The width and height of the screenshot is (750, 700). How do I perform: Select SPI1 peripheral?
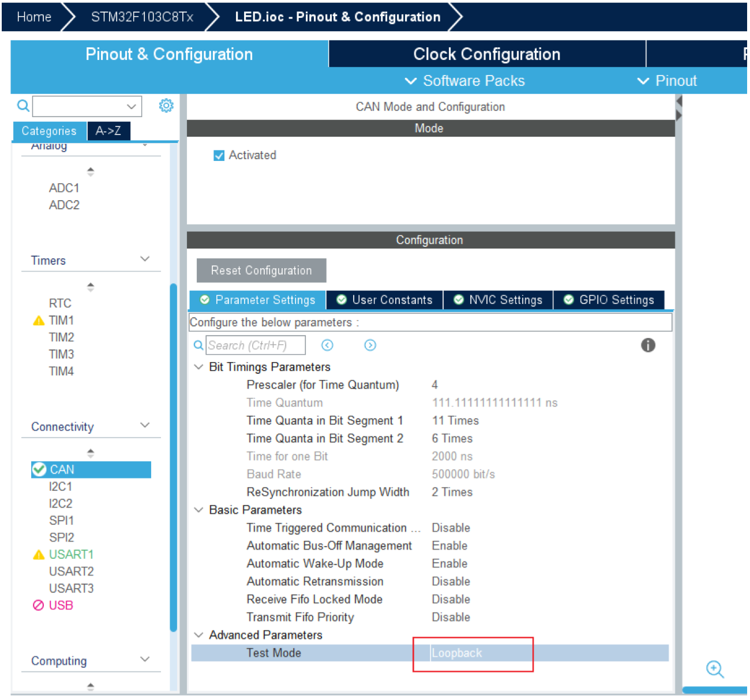(61, 521)
